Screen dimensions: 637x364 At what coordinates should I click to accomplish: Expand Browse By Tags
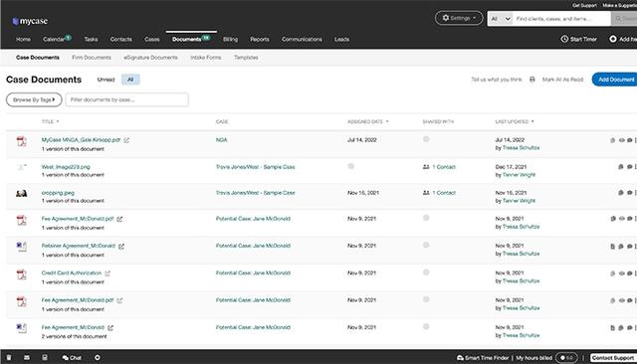[34, 99]
